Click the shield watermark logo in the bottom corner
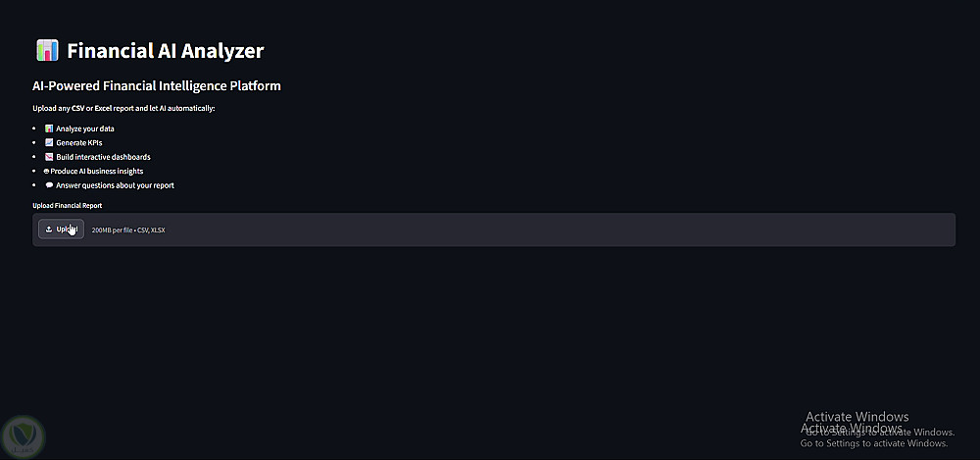Screen dimensions: 980x460 click(x=24, y=435)
